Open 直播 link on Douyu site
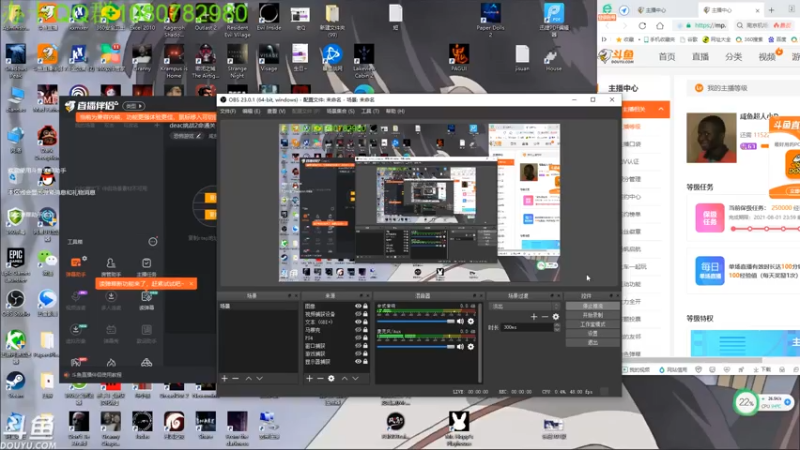Image resolution: width=800 pixels, height=450 pixels. [x=700, y=57]
